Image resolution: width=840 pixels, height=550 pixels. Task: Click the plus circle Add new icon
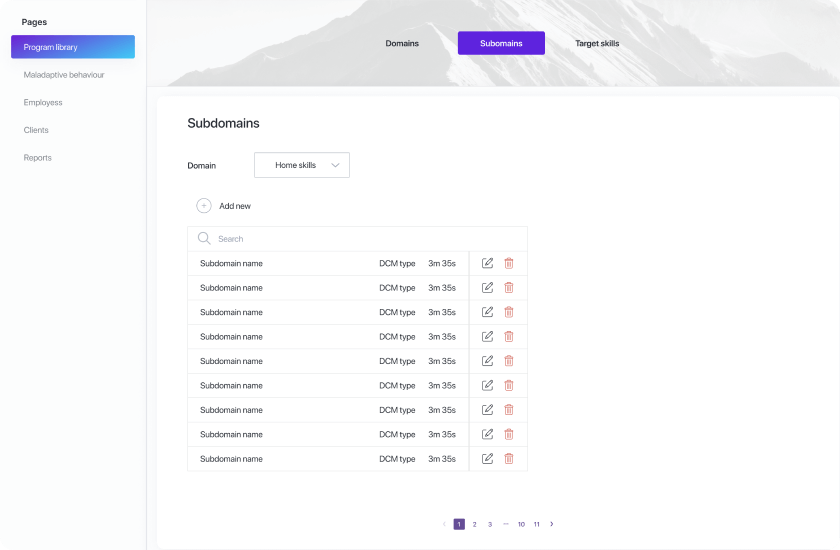[204, 206]
